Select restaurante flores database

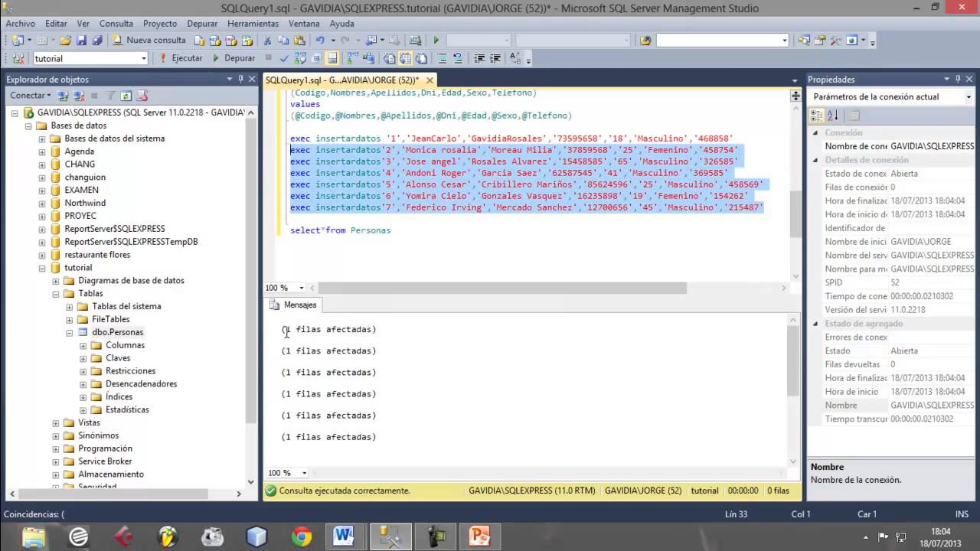(x=97, y=255)
